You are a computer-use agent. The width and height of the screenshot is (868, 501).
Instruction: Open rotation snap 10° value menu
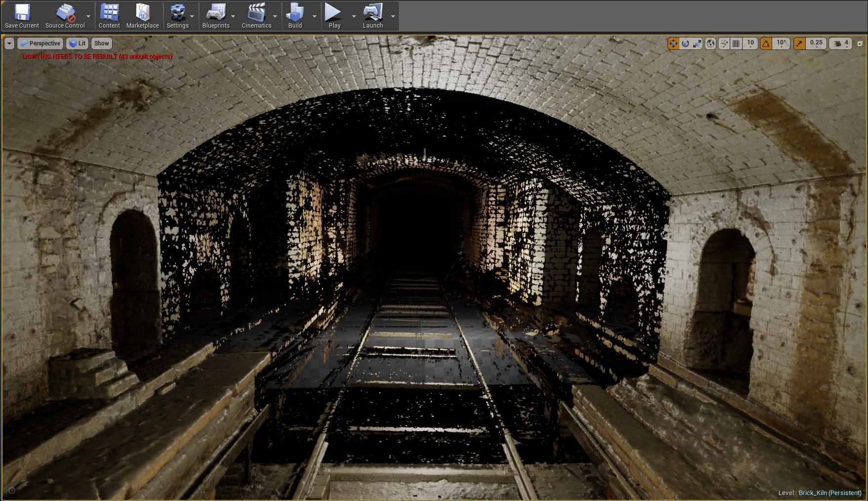pos(781,43)
